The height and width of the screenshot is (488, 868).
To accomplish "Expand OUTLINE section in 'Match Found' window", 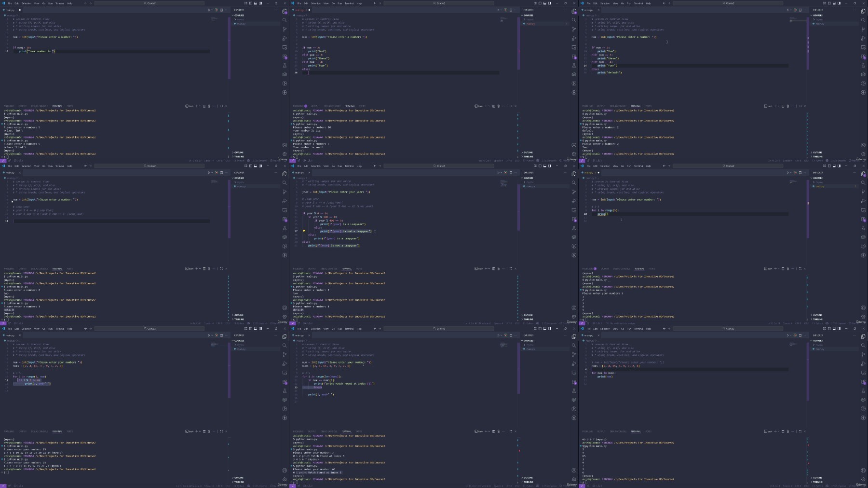I will (x=528, y=478).
